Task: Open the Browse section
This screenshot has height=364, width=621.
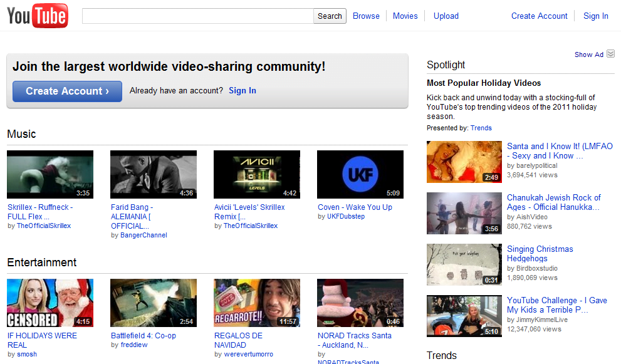Action: coord(366,16)
